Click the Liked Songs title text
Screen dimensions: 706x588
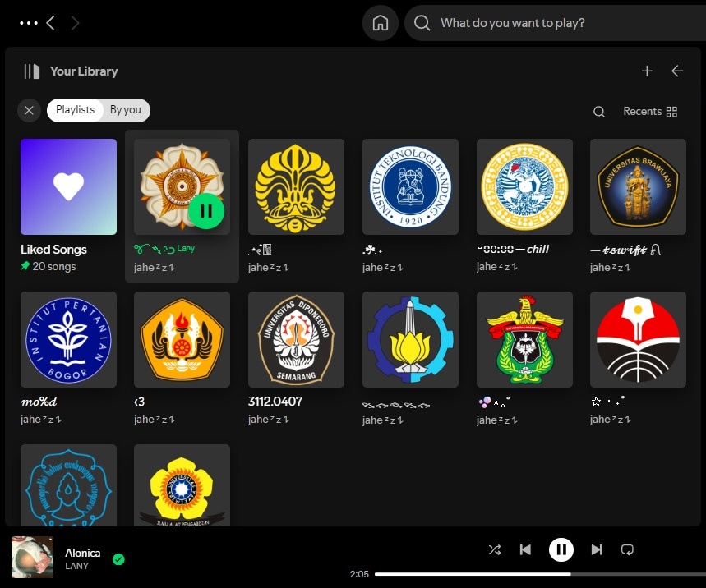coord(53,249)
